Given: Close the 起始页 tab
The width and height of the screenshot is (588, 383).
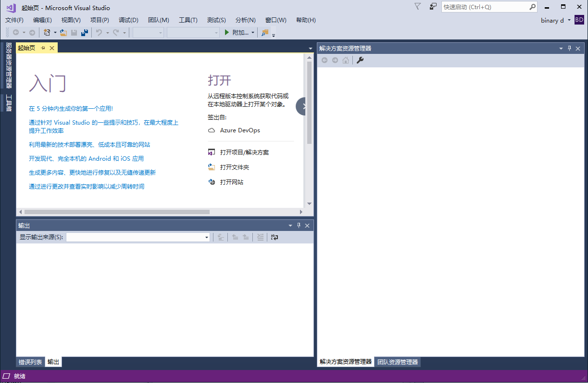Looking at the screenshot, I should coord(52,48).
